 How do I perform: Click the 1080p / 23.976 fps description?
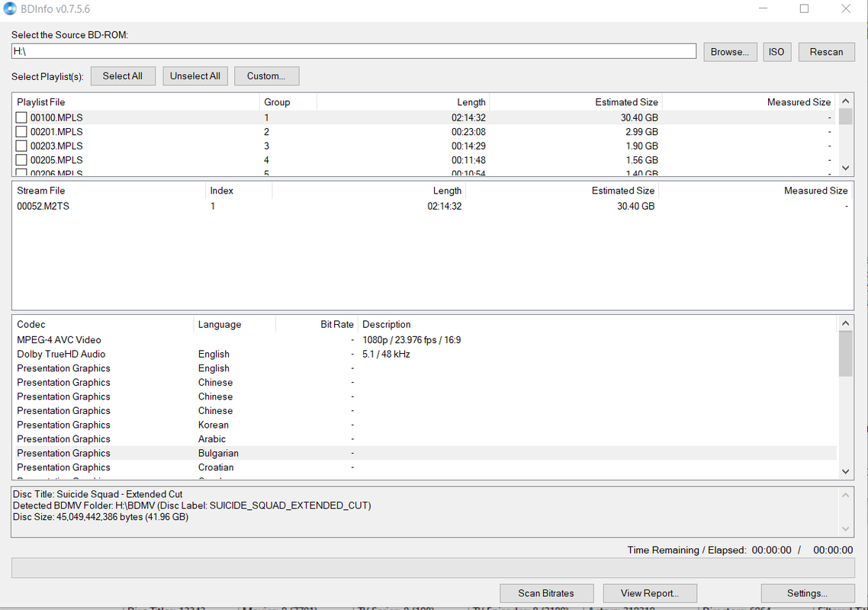tap(411, 340)
